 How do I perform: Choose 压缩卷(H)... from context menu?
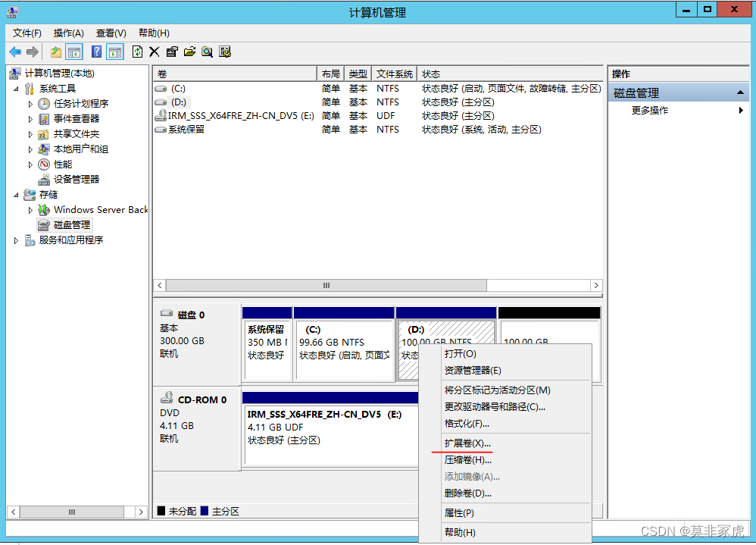coord(505,460)
